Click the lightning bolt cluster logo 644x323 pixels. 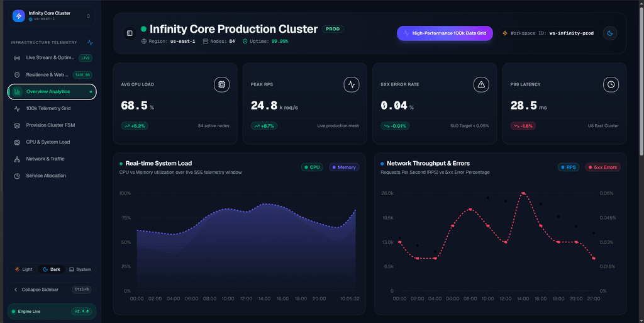click(18, 16)
